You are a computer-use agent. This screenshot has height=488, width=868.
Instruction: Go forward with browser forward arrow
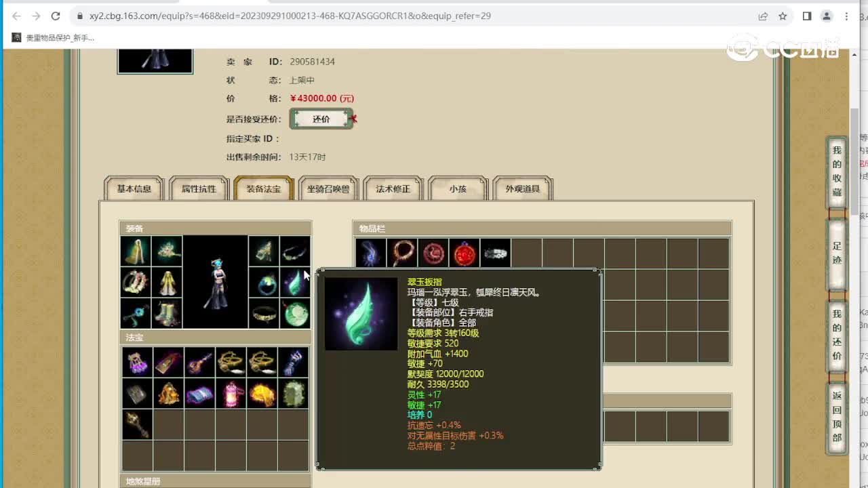point(36,16)
